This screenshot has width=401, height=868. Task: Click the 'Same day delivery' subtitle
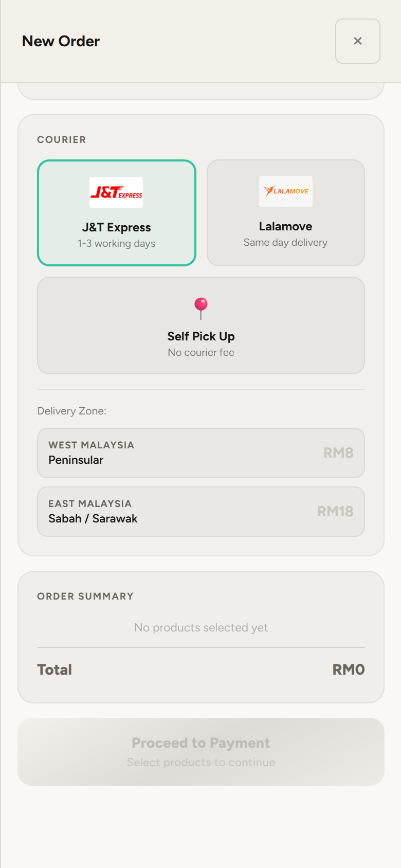coord(286,242)
